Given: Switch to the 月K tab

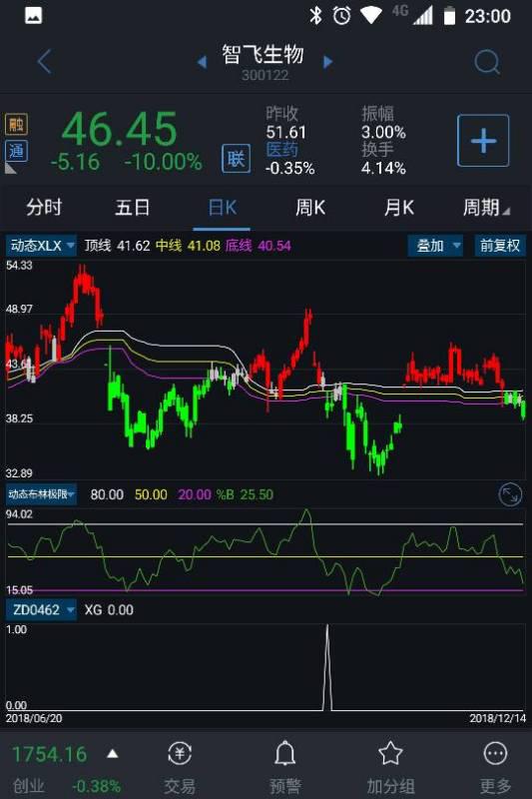Looking at the screenshot, I should click(398, 208).
